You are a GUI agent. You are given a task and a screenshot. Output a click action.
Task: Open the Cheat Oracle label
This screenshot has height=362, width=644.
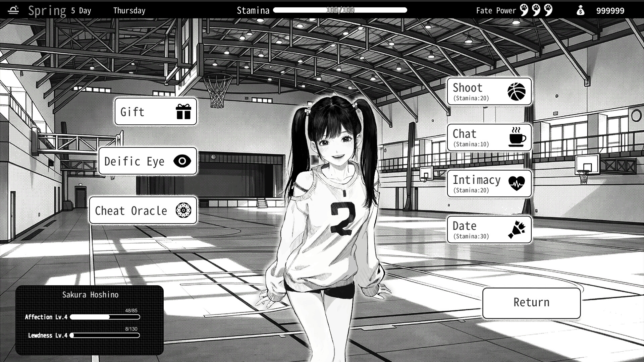(131, 211)
